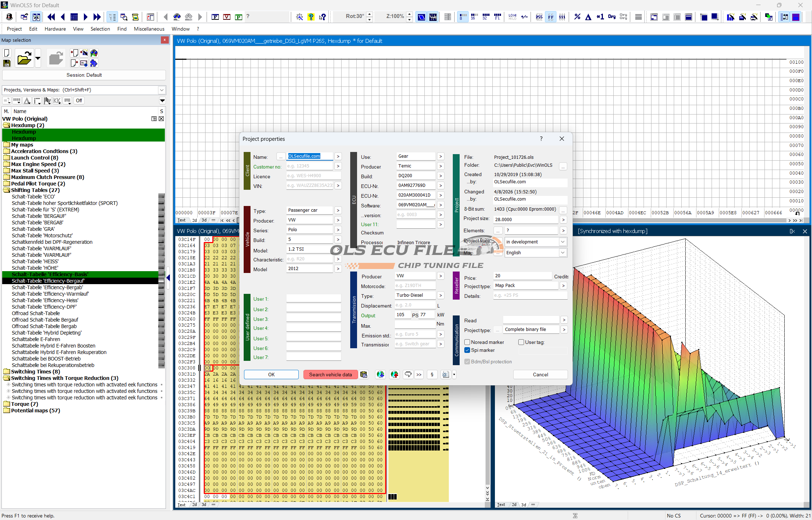Image resolution: width=812 pixels, height=520 pixels.
Task: Open the English language dropdown
Action: [x=562, y=252]
